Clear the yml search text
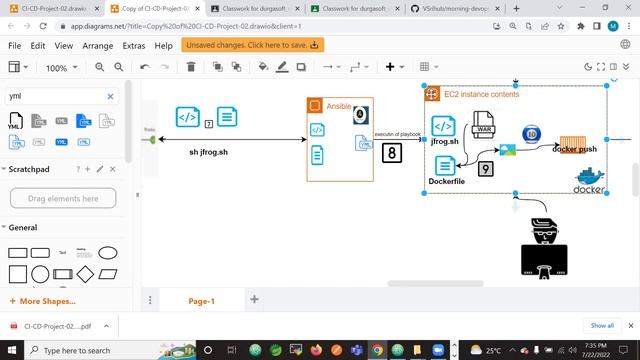 tap(110, 96)
